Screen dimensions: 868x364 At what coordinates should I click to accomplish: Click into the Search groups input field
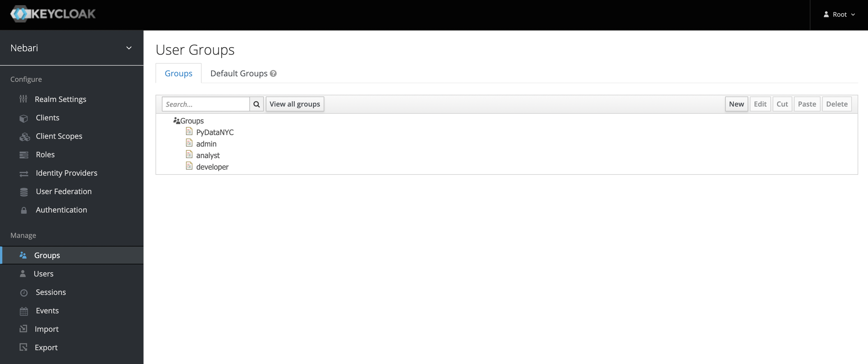click(206, 103)
